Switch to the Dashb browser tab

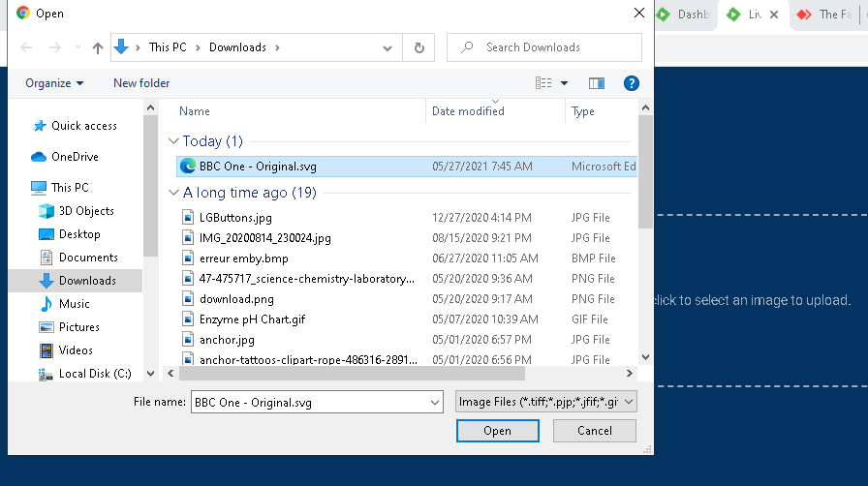point(684,15)
